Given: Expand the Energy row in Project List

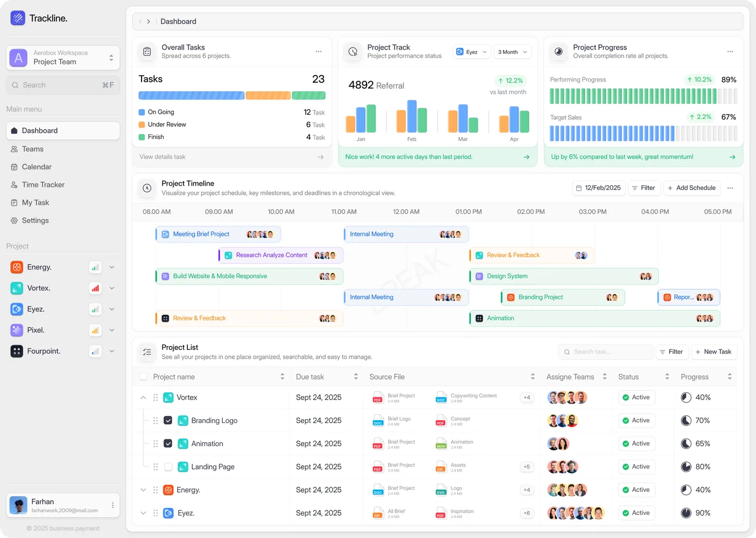Looking at the screenshot, I should point(143,490).
